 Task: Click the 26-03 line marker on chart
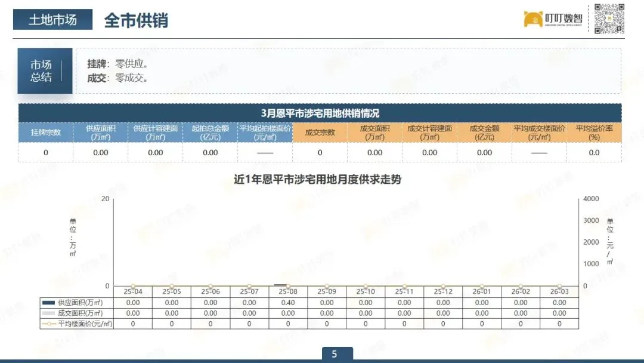559,285
